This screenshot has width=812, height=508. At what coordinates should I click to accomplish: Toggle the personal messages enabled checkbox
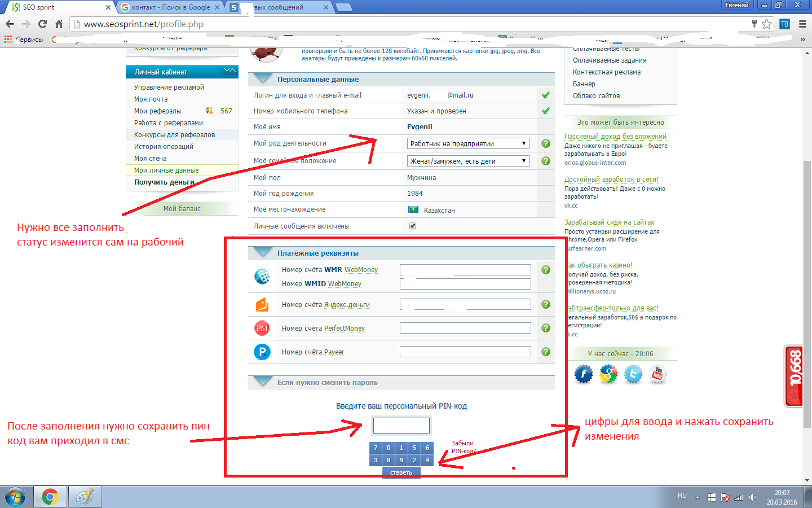point(413,226)
